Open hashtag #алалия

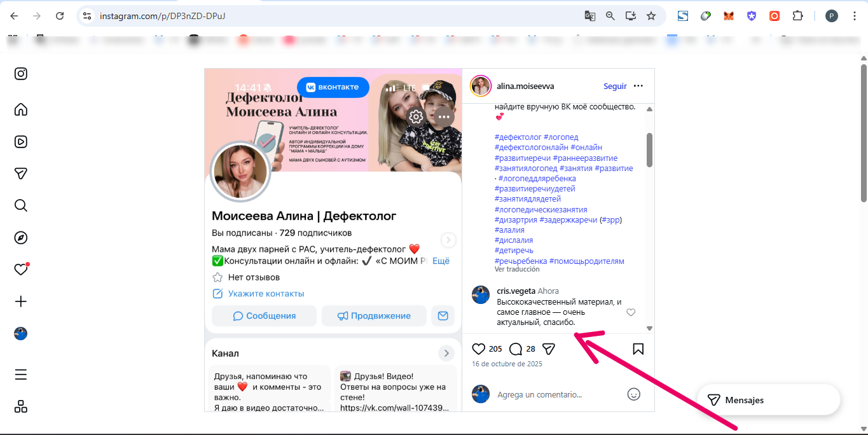(509, 230)
